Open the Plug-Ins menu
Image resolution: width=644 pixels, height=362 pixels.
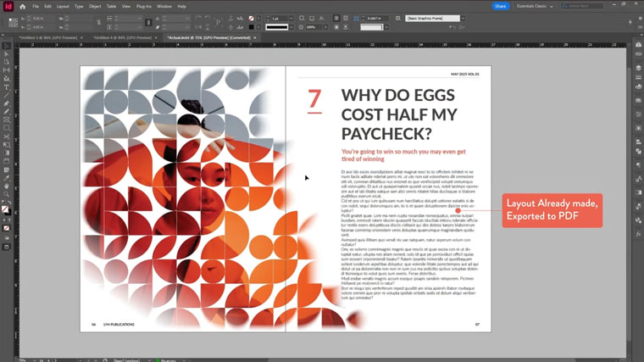tap(144, 7)
